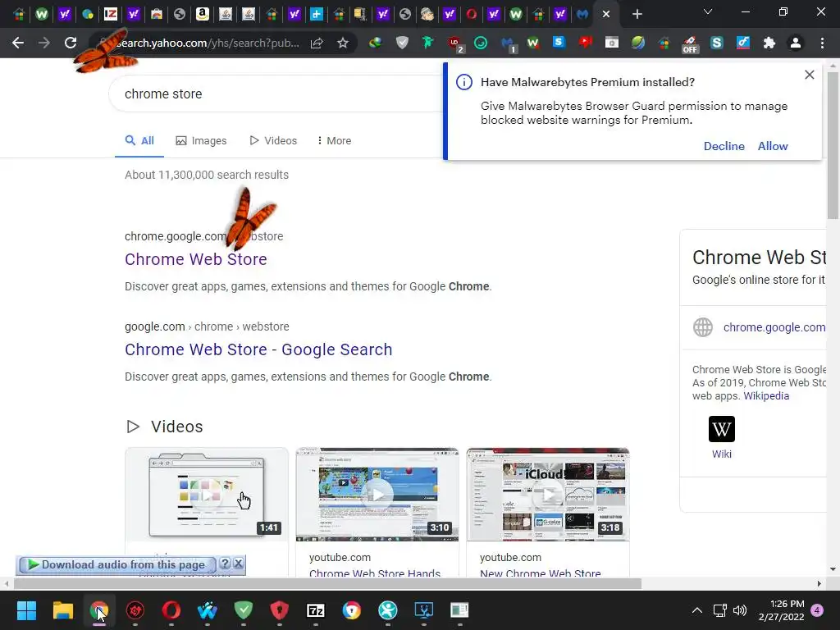The width and height of the screenshot is (840, 630).
Task: Switch to the blue plus icon tab
Action: click(317, 14)
